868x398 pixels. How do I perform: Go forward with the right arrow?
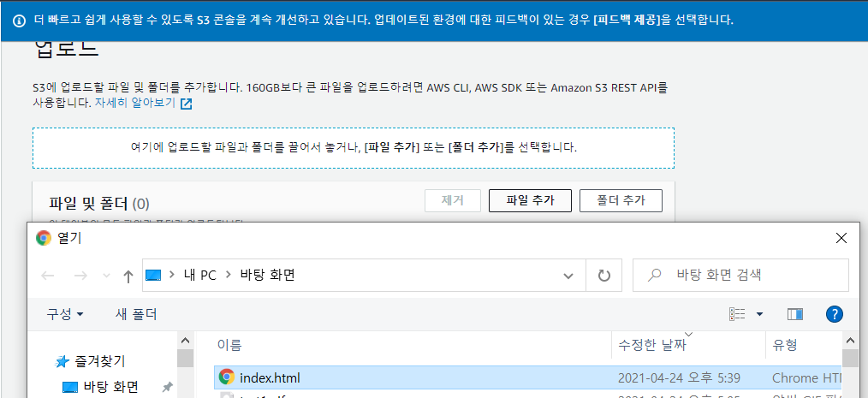(80, 276)
